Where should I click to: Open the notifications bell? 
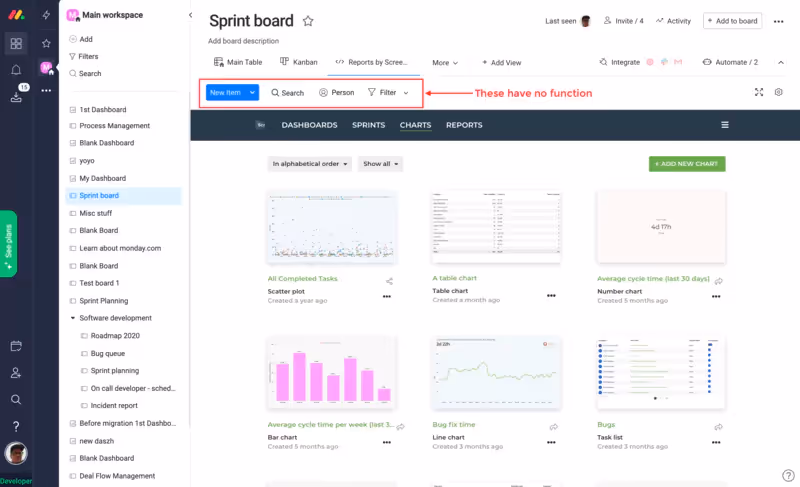pyautogui.click(x=16, y=70)
